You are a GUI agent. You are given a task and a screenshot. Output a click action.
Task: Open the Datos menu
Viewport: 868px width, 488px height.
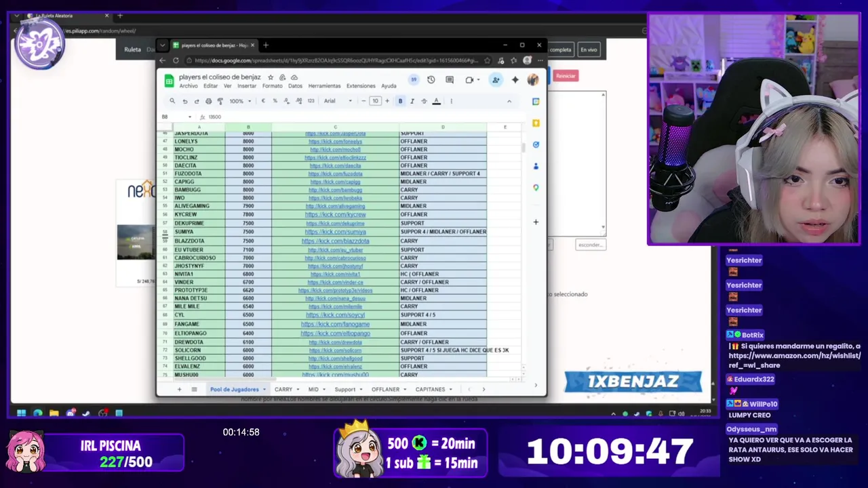pos(295,86)
